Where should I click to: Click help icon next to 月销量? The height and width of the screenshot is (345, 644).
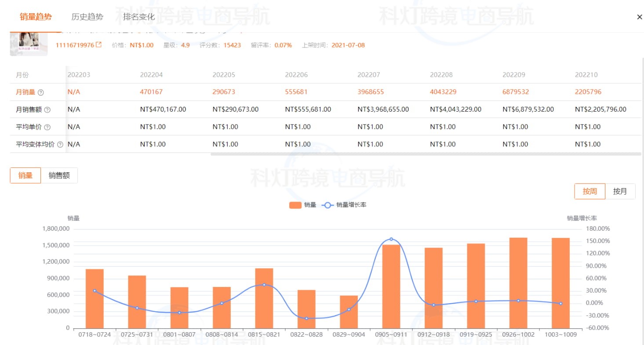tap(41, 92)
